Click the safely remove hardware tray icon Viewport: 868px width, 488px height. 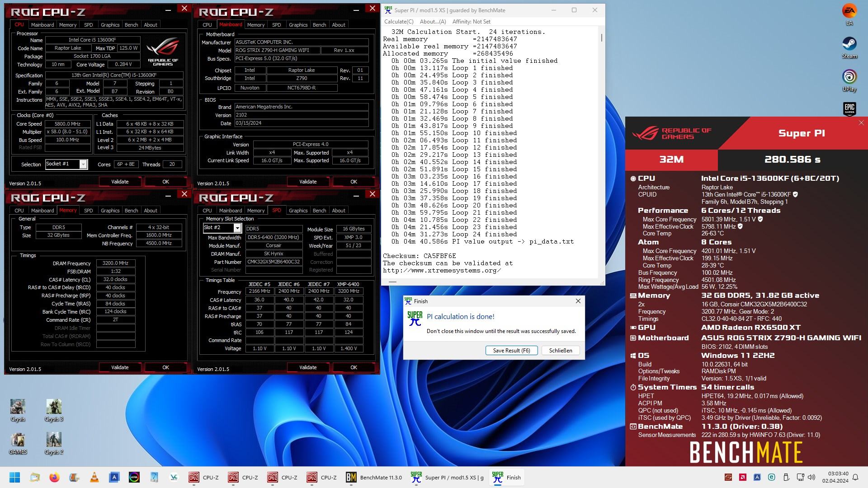(x=786, y=477)
